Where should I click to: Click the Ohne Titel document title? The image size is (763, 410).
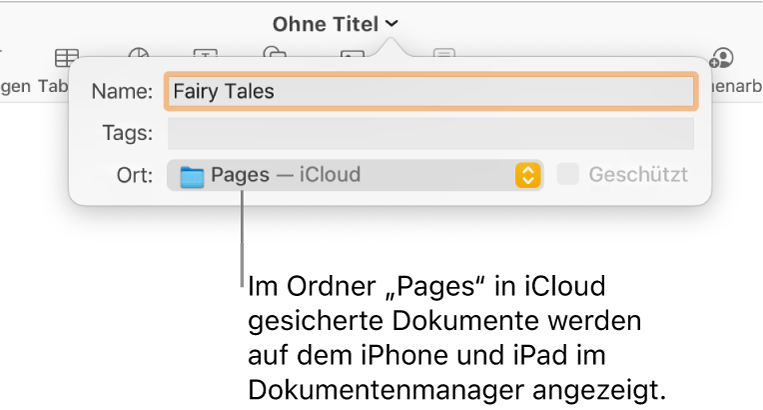[x=325, y=24]
